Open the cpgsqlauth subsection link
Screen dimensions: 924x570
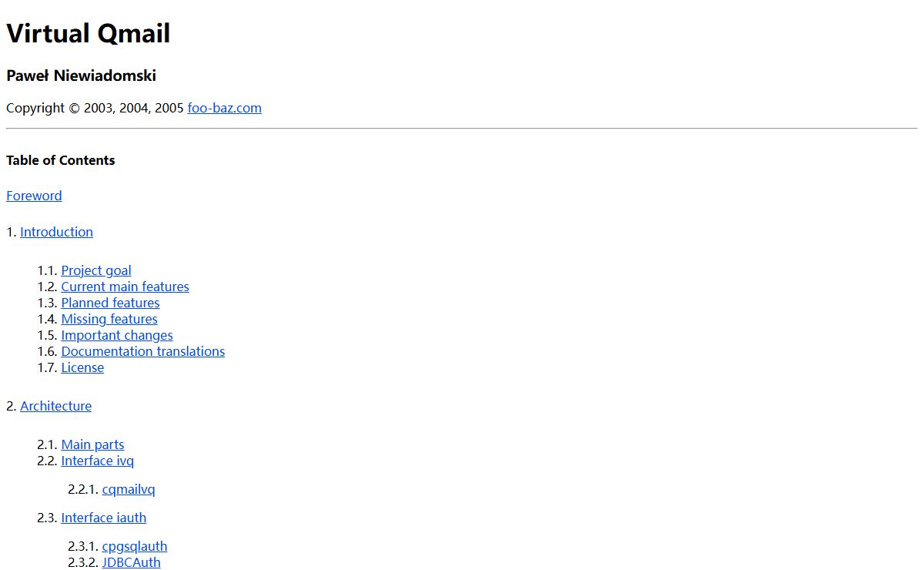click(x=135, y=546)
